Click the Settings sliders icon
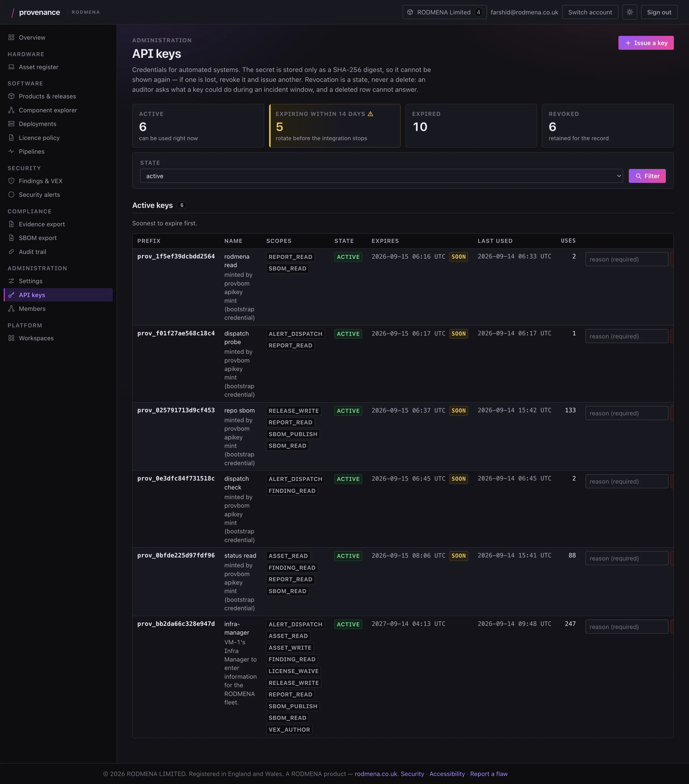689x784 pixels. [12, 281]
